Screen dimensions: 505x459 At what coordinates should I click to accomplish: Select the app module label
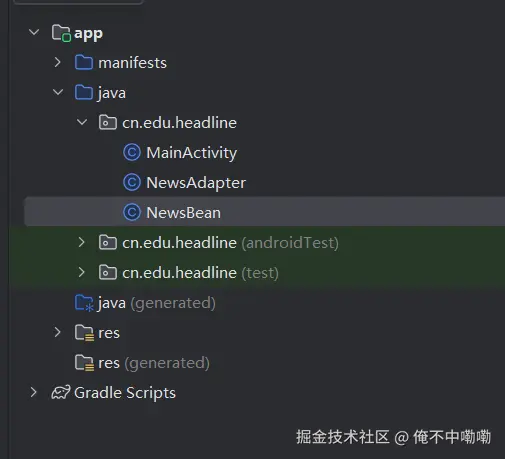click(89, 34)
